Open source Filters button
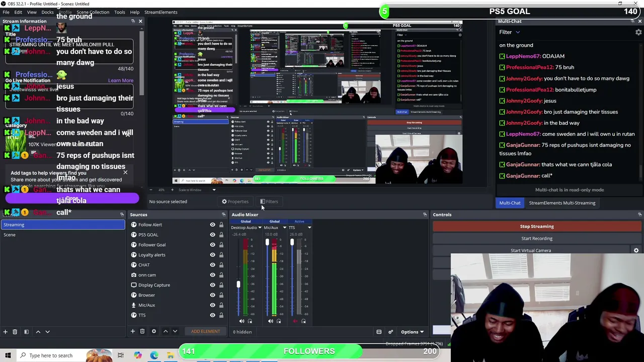 coord(269,202)
